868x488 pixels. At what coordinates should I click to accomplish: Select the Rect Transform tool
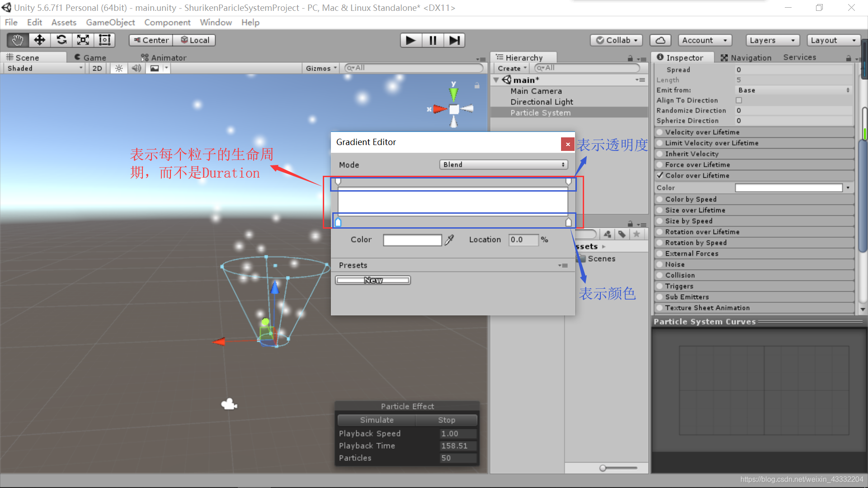105,40
